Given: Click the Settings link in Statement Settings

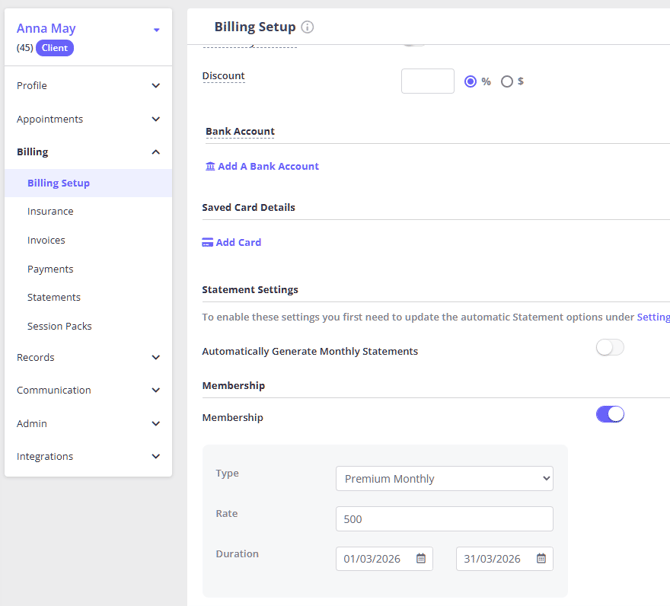Looking at the screenshot, I should (653, 317).
